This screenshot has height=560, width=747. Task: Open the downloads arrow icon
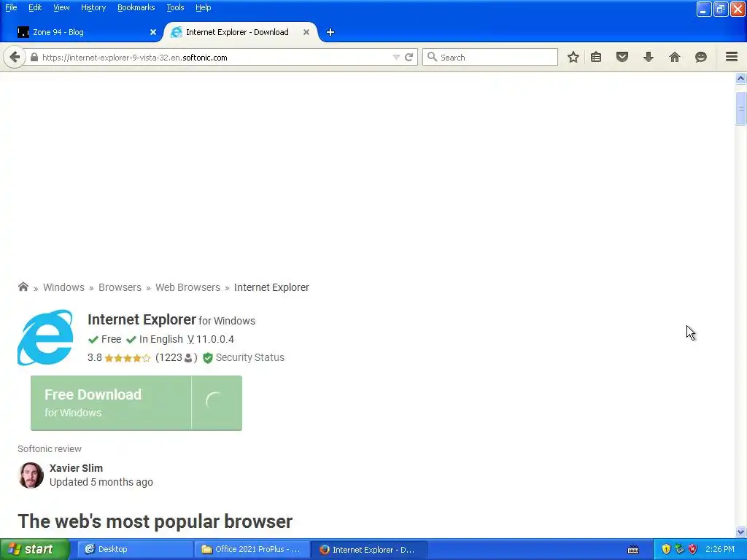(x=649, y=57)
